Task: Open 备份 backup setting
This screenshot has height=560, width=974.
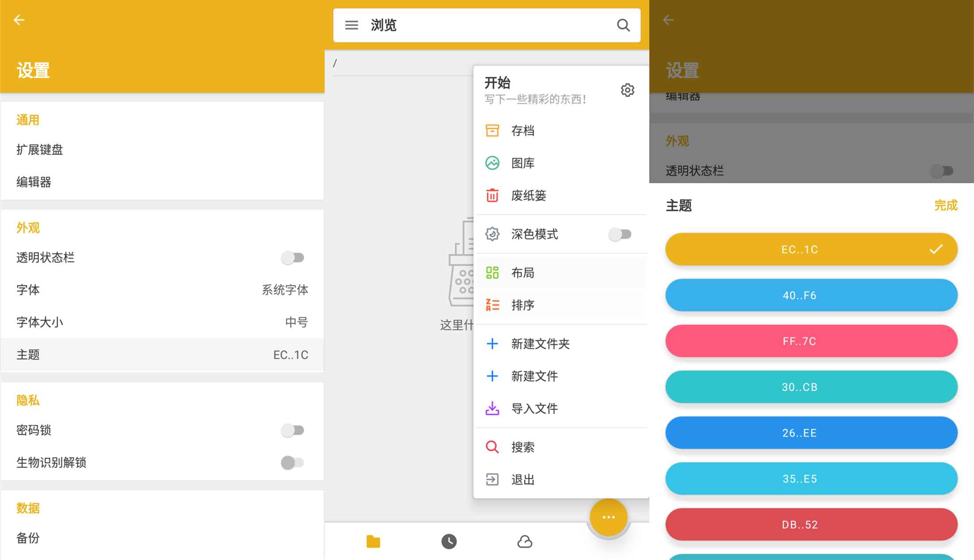Action: pos(28,538)
